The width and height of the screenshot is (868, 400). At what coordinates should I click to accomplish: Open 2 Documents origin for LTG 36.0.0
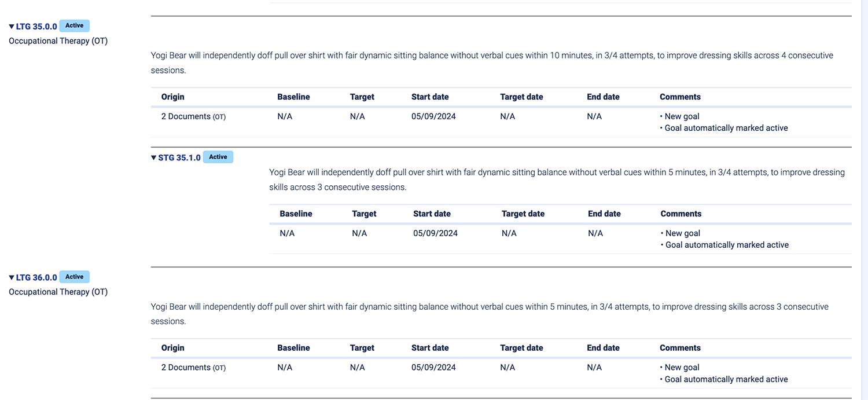[186, 368]
